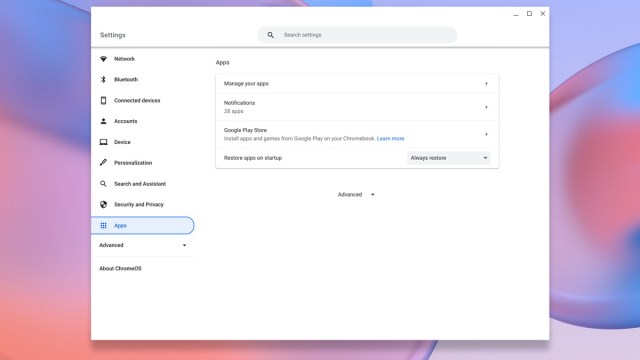640x360 pixels.
Task: Click the sidebar Advanced label
Action: coord(111,245)
